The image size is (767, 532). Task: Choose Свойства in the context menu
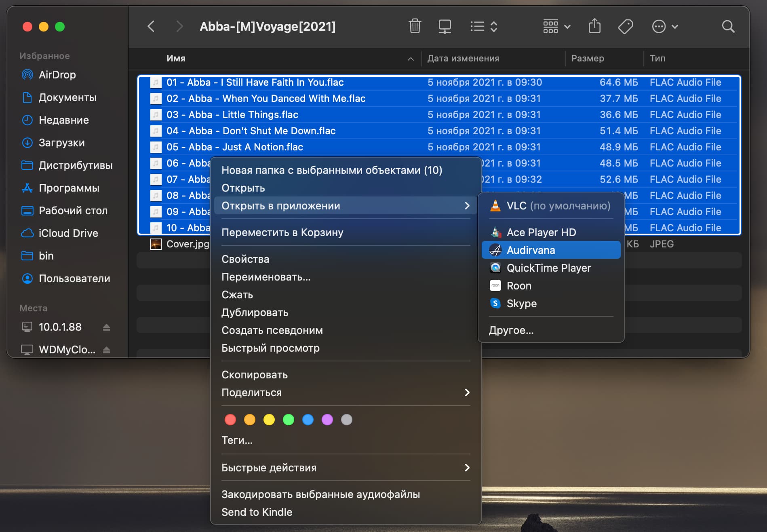[346, 259]
